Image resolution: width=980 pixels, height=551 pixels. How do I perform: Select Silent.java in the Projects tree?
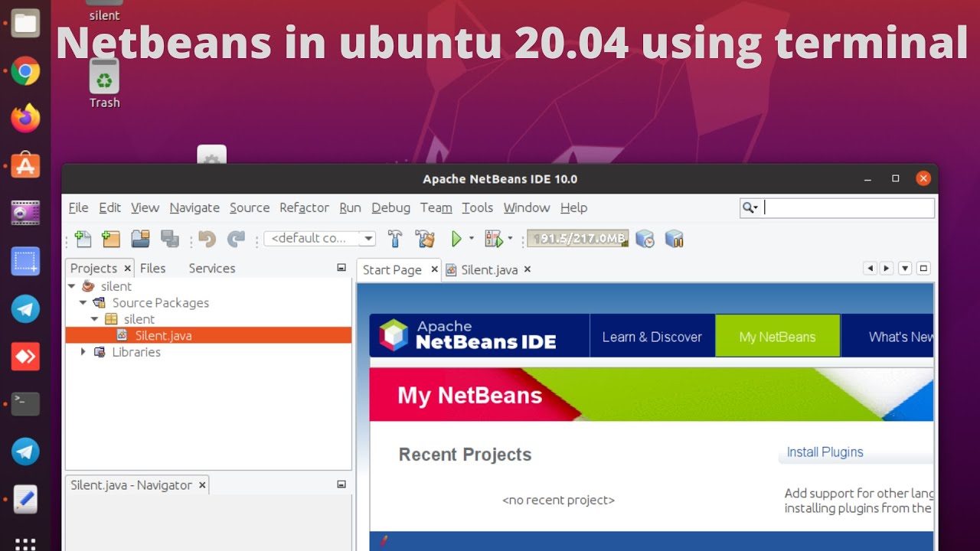pyautogui.click(x=208, y=335)
